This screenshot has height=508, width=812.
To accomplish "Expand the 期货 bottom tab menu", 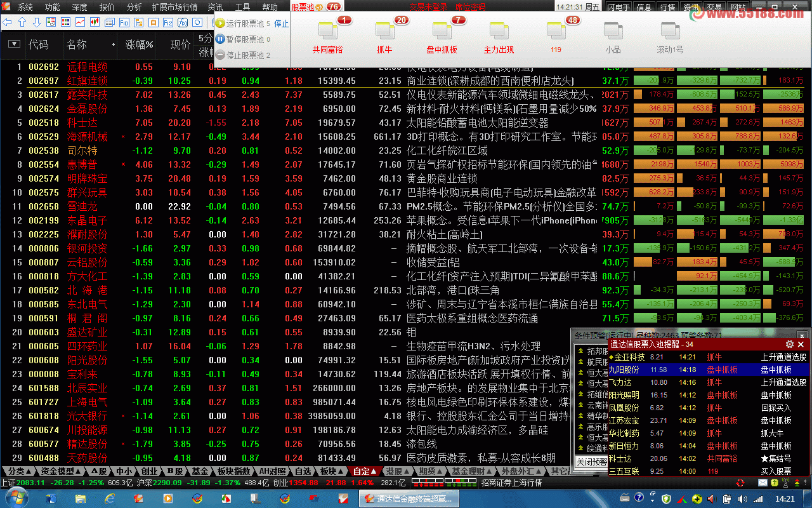I will [x=430, y=471].
